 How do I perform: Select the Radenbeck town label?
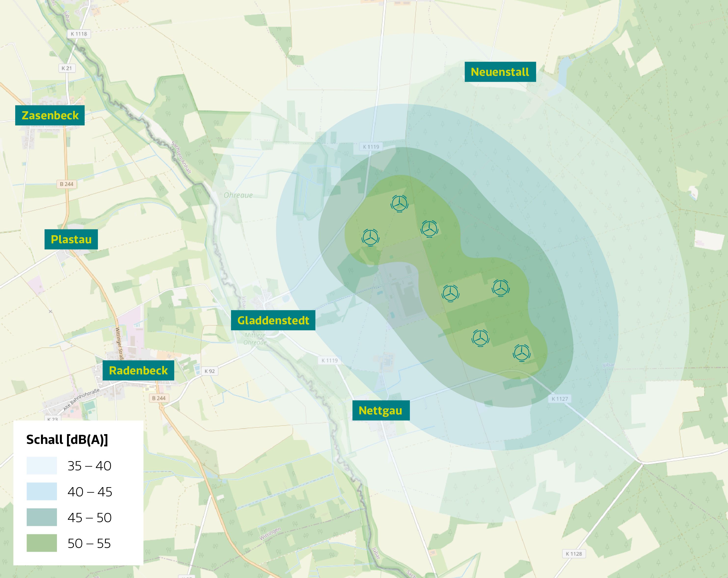(x=138, y=371)
